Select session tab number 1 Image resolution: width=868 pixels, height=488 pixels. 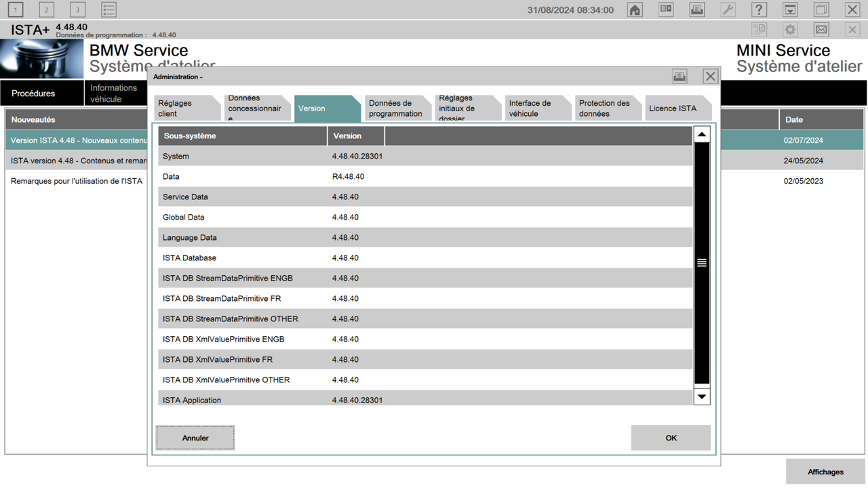(x=15, y=9)
